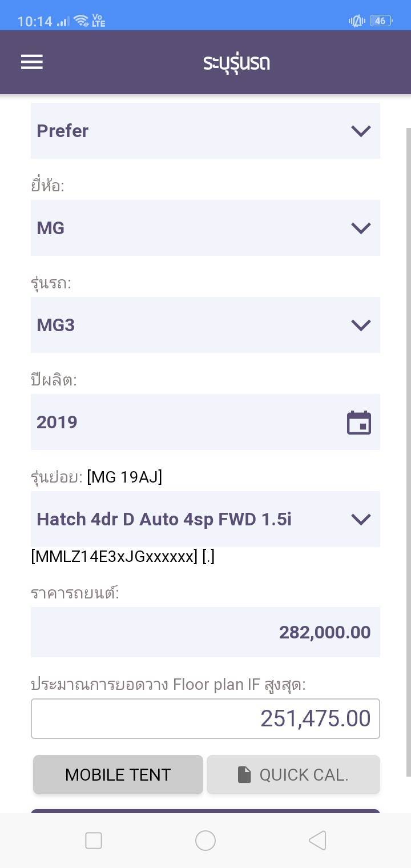411x868 pixels.
Task: Tap the purple button below Mobile Tent
Action: point(205,811)
